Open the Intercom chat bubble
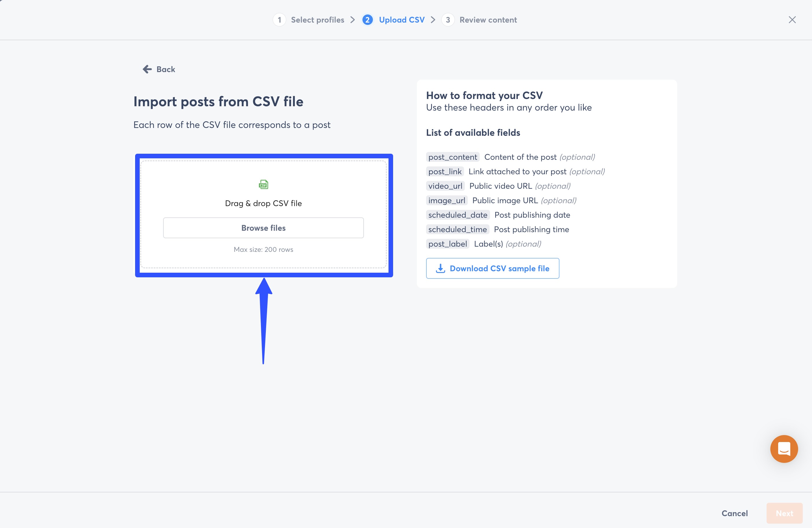 click(x=784, y=449)
